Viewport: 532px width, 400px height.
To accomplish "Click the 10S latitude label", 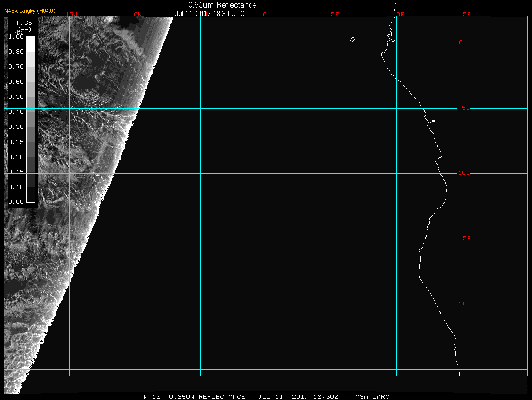I will (464, 173).
